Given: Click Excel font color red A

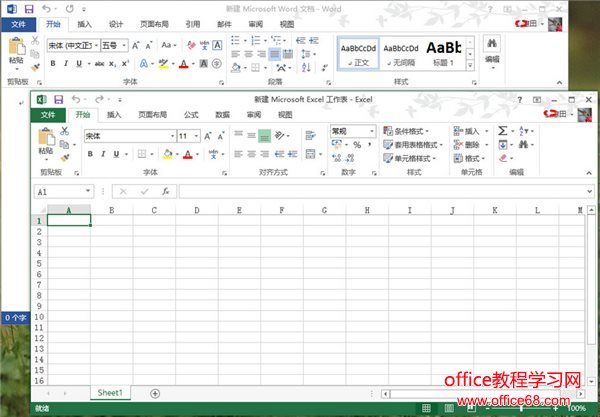Looking at the screenshot, I should 188,154.
